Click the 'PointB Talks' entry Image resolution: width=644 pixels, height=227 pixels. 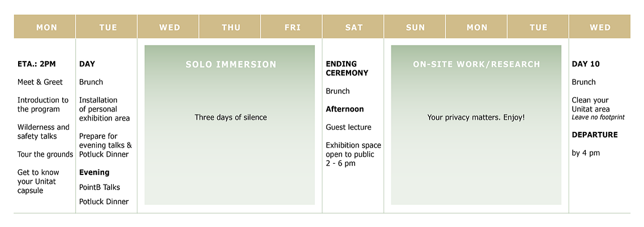[100, 187]
